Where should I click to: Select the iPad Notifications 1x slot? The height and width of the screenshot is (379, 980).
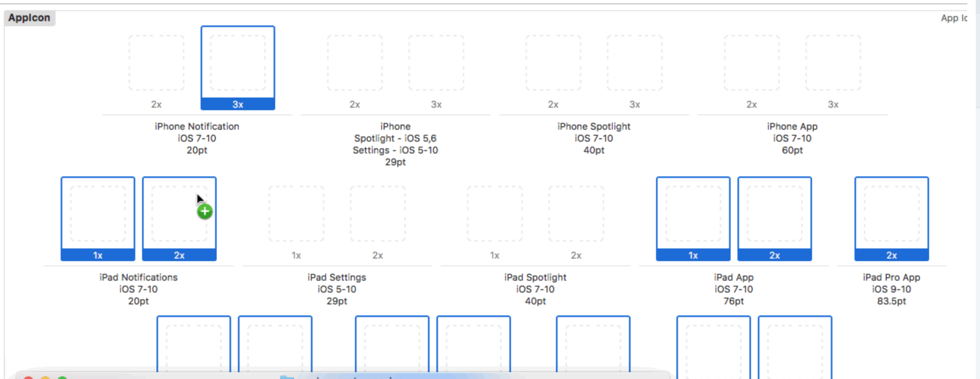point(98,214)
